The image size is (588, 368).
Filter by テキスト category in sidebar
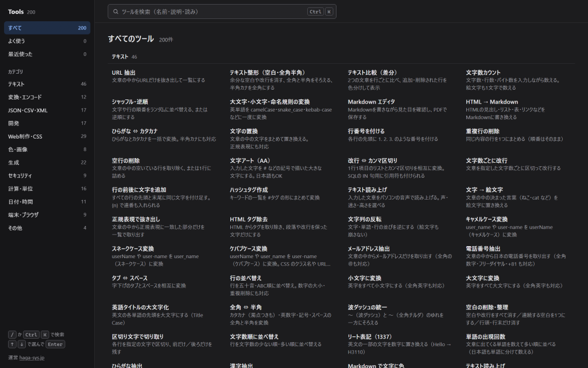coord(47,84)
